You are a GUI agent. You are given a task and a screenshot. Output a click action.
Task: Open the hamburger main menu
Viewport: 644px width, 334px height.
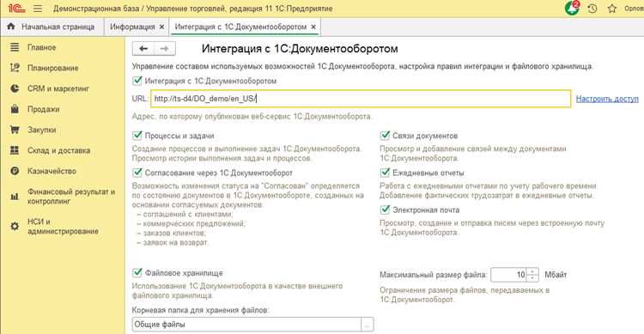tap(38, 9)
